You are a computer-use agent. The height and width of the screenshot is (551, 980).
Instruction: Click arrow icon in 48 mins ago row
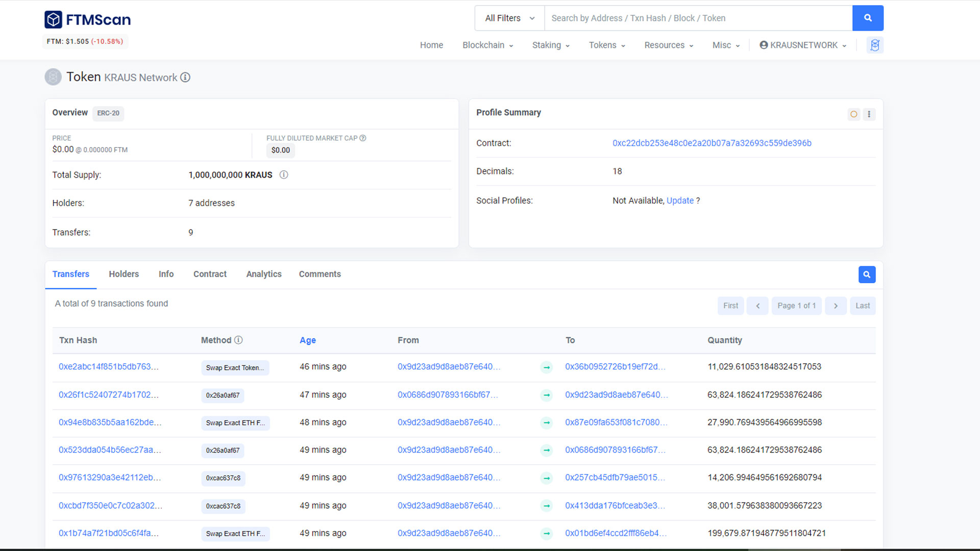547,422
